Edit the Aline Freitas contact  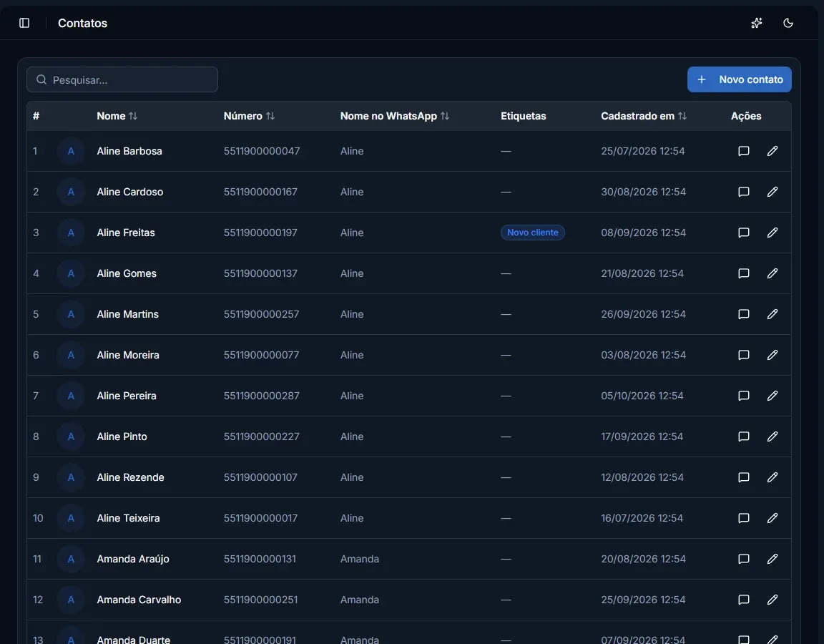coord(772,233)
